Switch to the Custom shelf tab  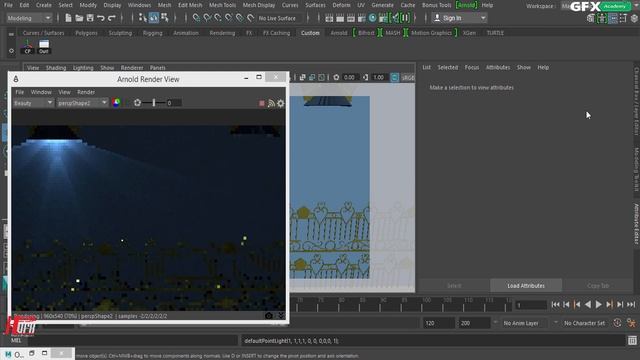[x=310, y=33]
